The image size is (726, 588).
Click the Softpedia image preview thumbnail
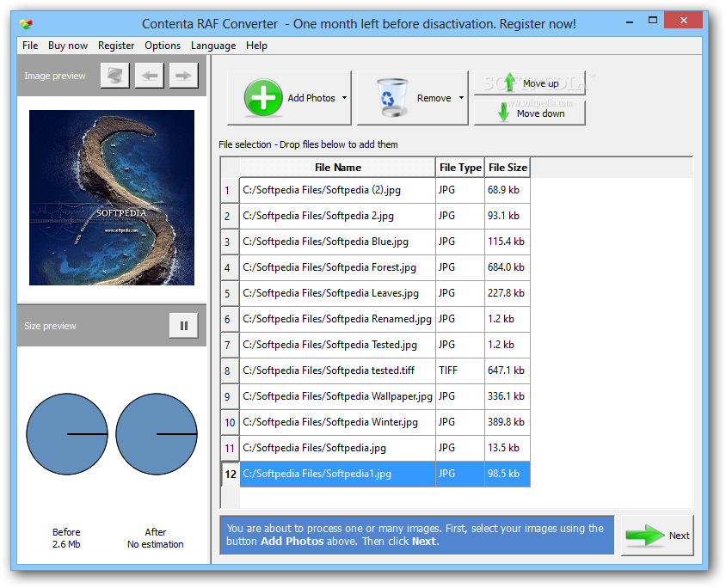point(112,198)
